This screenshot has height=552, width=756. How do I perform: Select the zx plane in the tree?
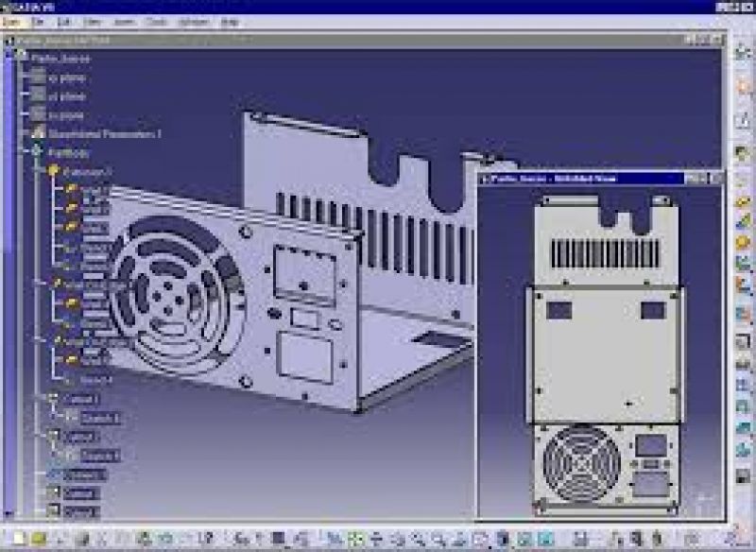coord(66,115)
